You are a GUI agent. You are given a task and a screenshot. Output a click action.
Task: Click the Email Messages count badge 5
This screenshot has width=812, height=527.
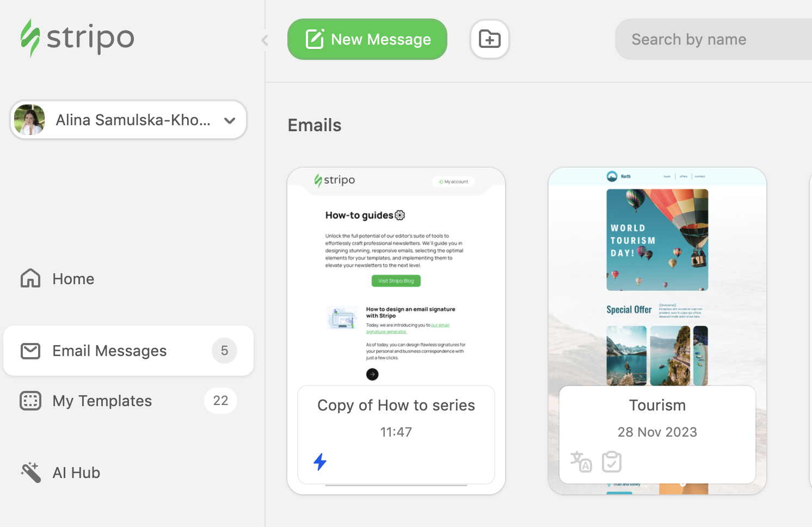224,351
